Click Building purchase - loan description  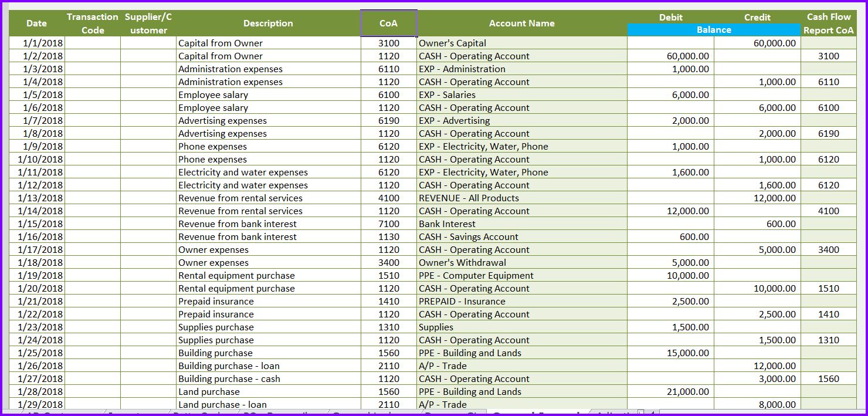tap(268, 366)
